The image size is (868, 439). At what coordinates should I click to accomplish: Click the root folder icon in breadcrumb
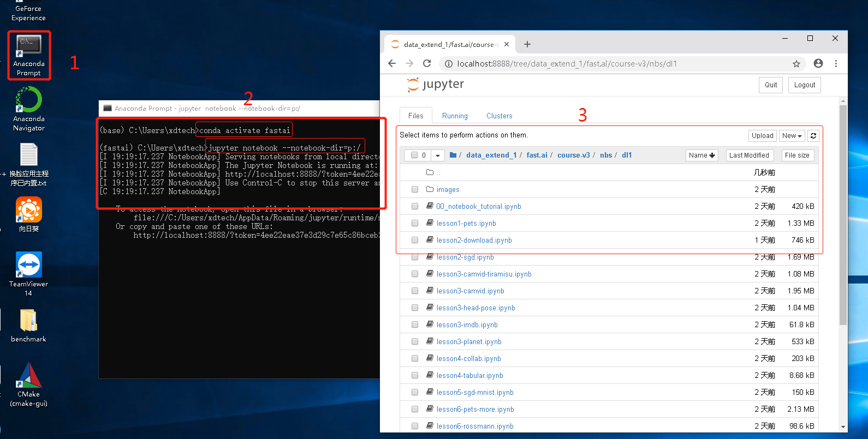(453, 155)
